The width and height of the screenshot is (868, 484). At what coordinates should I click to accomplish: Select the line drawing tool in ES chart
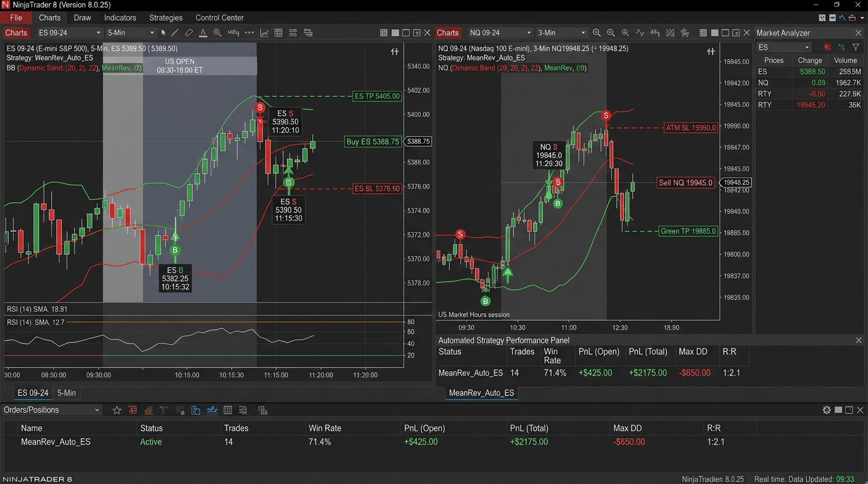pyautogui.click(x=175, y=33)
